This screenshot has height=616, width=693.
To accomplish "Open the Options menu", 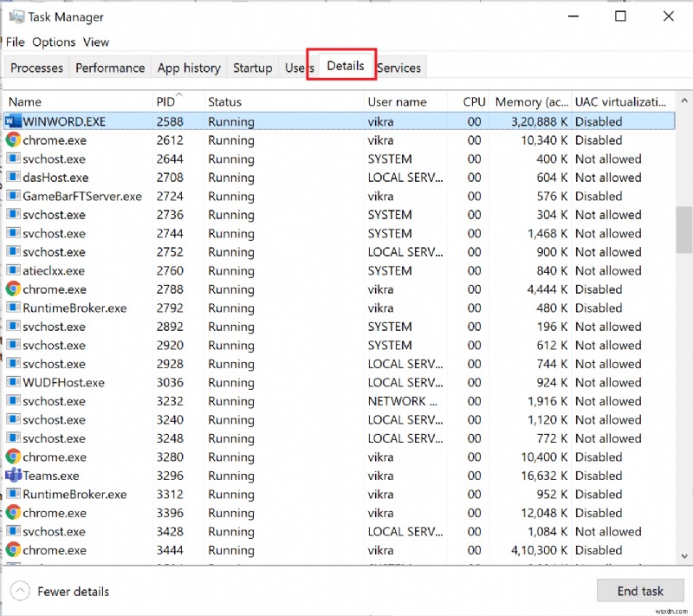I will pos(54,42).
